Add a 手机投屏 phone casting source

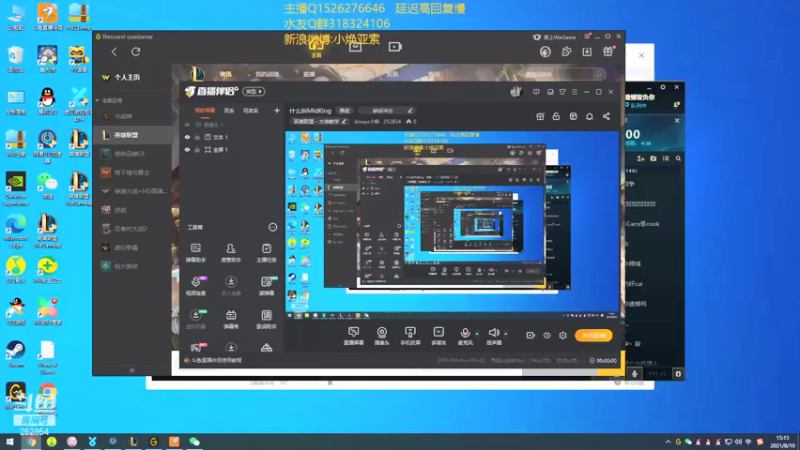coord(410,336)
